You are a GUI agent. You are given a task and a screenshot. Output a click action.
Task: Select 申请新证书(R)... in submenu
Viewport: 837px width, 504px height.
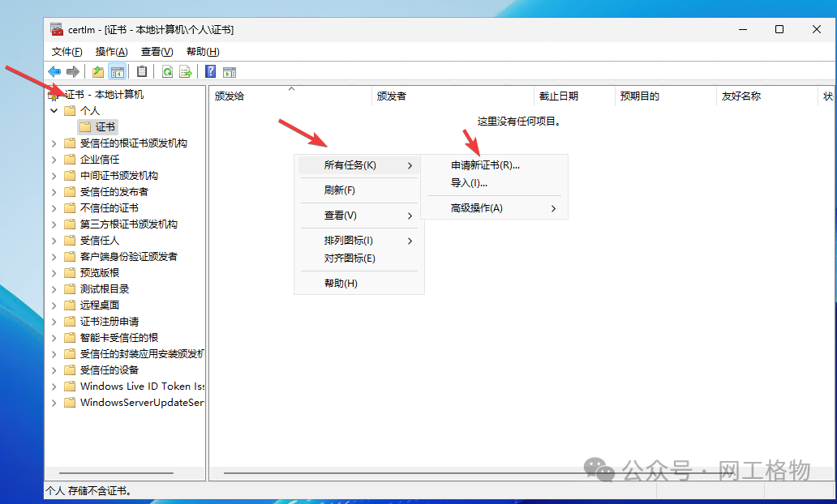(x=494, y=165)
